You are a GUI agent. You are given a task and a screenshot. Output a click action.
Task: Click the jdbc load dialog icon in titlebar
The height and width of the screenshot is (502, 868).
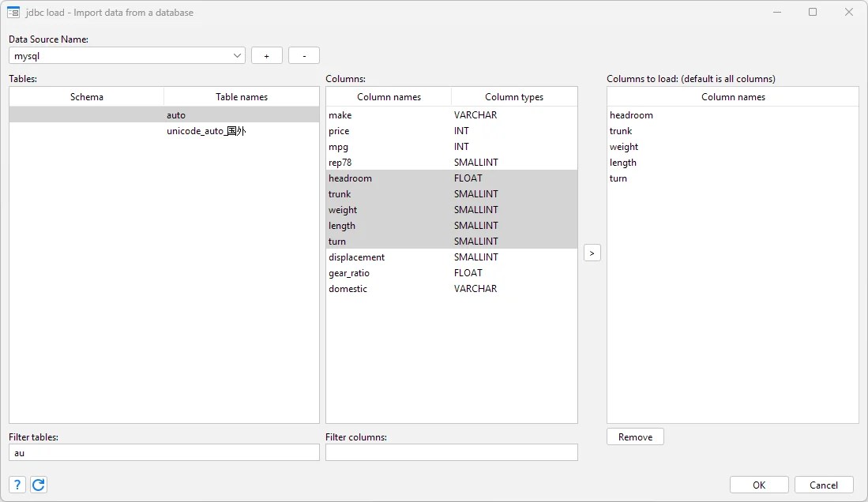(14, 12)
